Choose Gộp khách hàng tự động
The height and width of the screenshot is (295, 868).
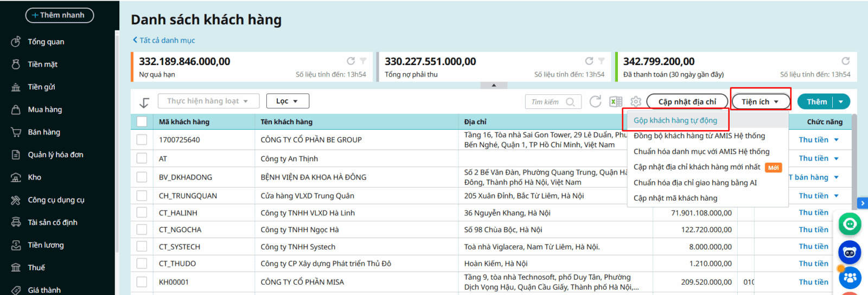click(x=675, y=120)
